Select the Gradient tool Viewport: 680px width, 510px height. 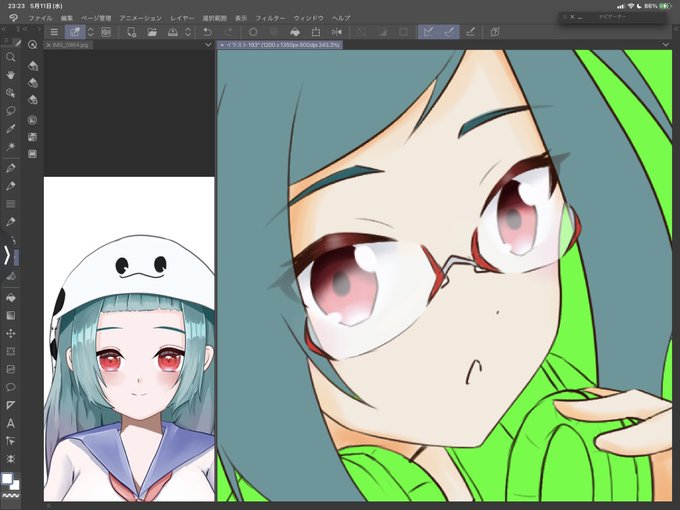(x=10, y=315)
